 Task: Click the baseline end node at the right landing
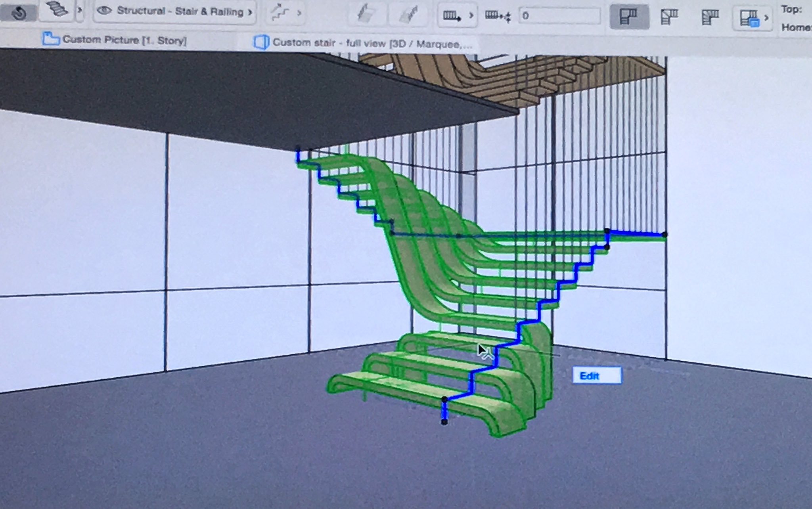665,235
